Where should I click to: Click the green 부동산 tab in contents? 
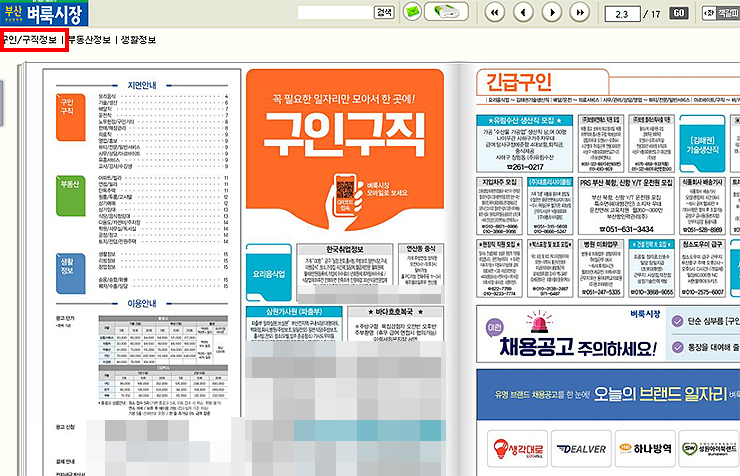71,196
